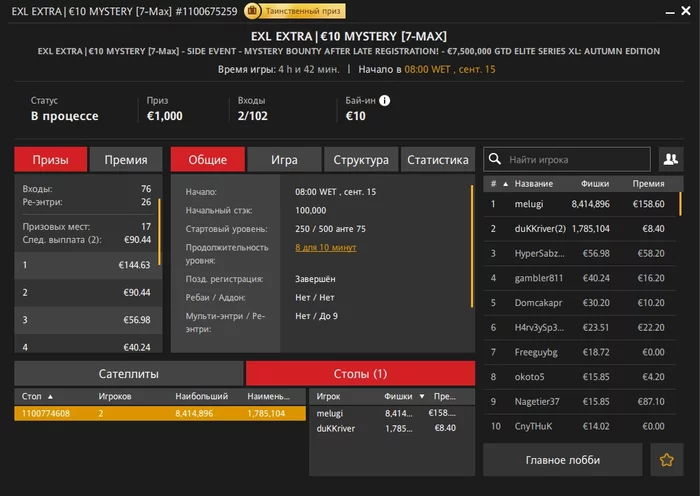
Task: Minimize the tournament lobby window
Action: click(x=670, y=13)
